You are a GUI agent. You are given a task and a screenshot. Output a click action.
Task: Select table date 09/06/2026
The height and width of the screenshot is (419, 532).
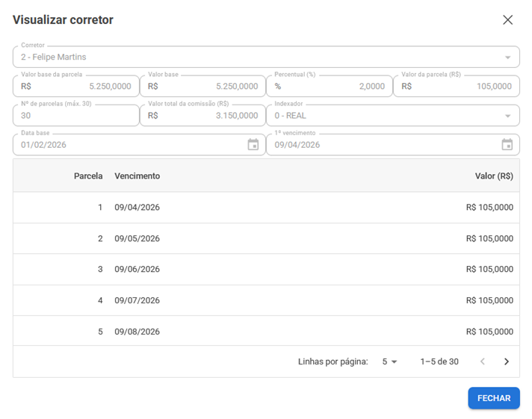[x=137, y=269]
